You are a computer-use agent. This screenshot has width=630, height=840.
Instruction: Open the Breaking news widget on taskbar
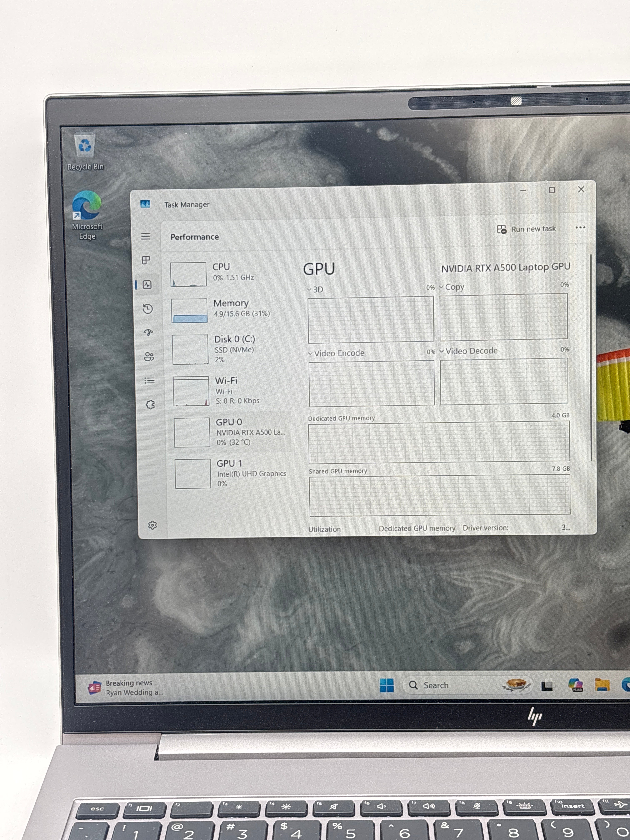(x=126, y=688)
